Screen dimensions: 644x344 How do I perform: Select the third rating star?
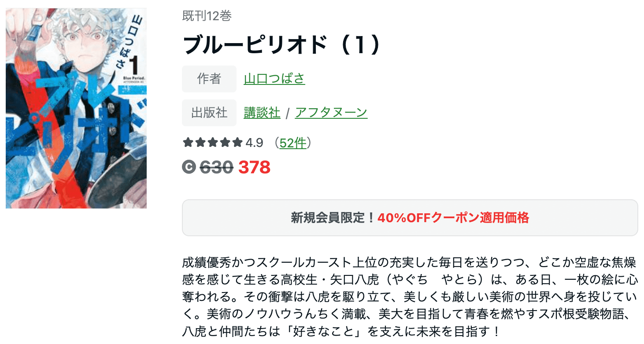(213, 143)
